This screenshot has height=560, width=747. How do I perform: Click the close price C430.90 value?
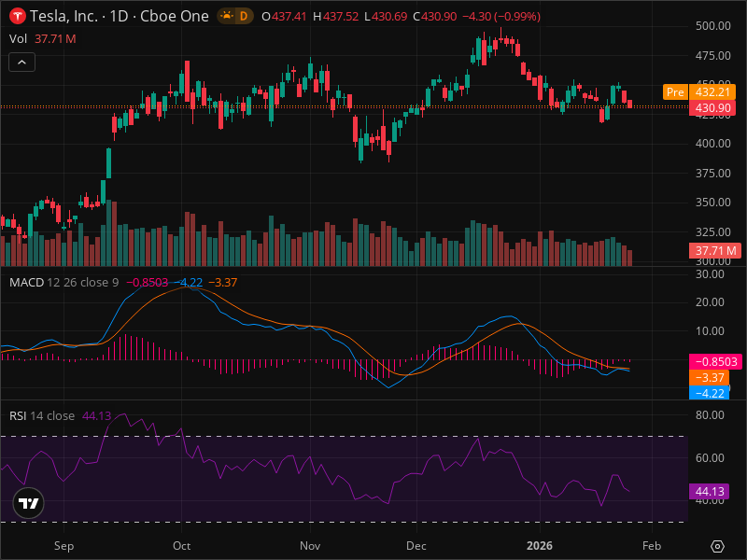pos(434,16)
